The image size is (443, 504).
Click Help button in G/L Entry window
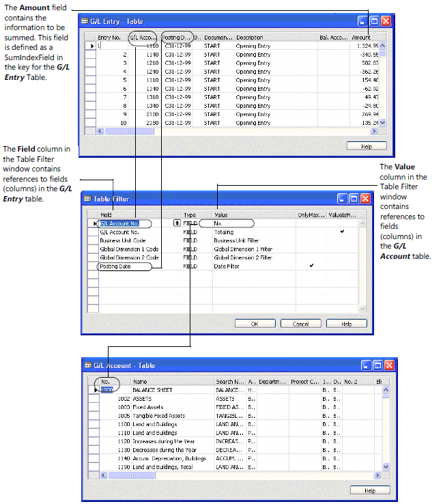click(x=367, y=146)
